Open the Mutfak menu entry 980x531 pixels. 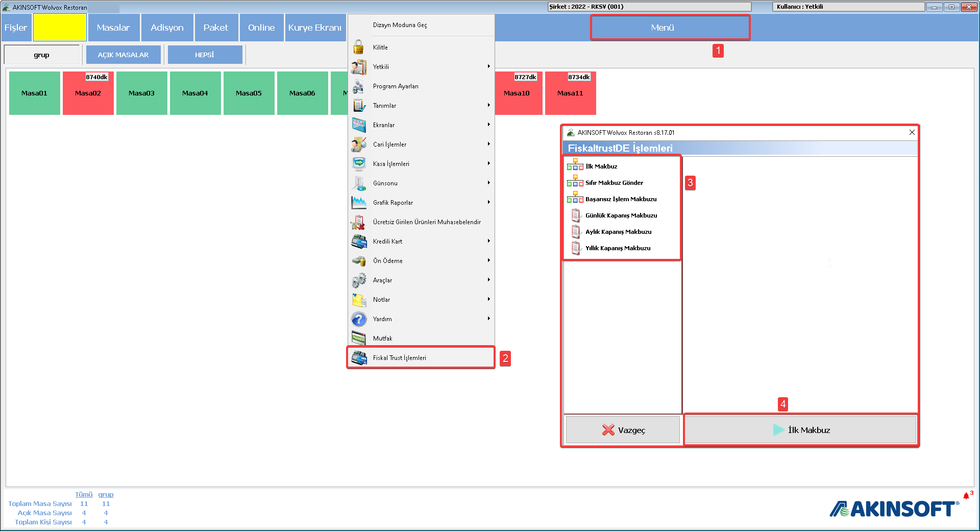pos(421,339)
